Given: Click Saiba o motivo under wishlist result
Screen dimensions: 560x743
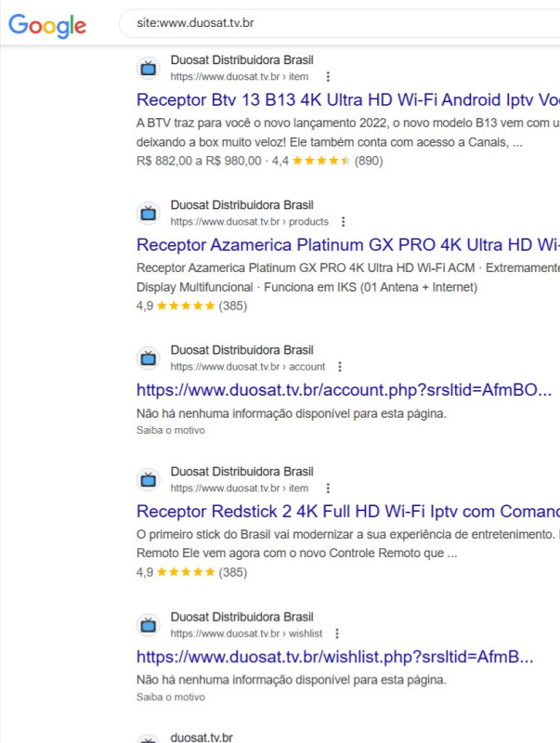Looking at the screenshot, I should [x=171, y=697].
